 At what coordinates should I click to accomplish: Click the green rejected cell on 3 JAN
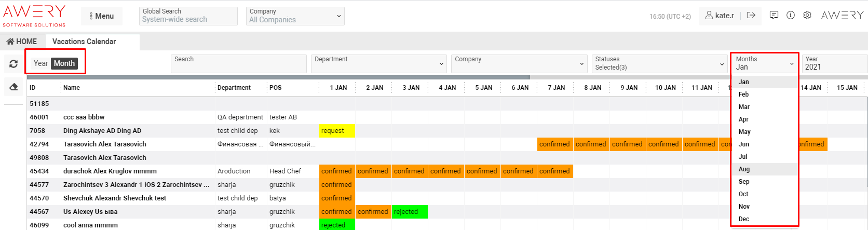tap(409, 212)
